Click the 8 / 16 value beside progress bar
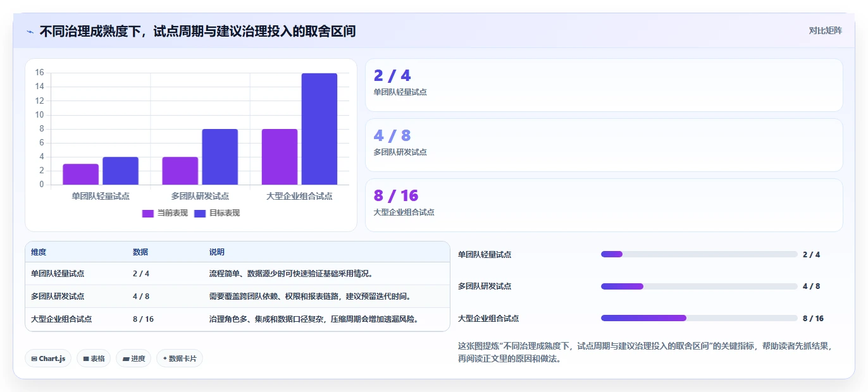 (813, 319)
